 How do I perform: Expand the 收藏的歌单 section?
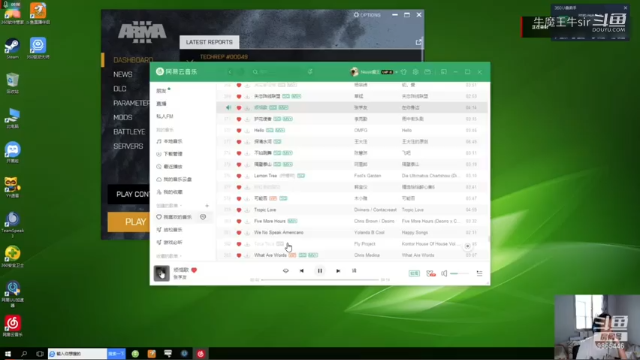pos(169,256)
